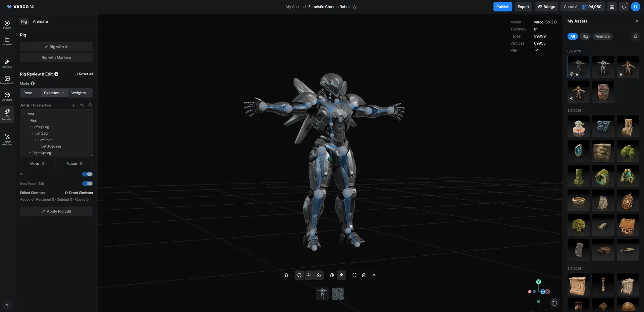The width and height of the screenshot is (644, 312).
Task: Open the Create 3D tool
Action: [x=7, y=63]
